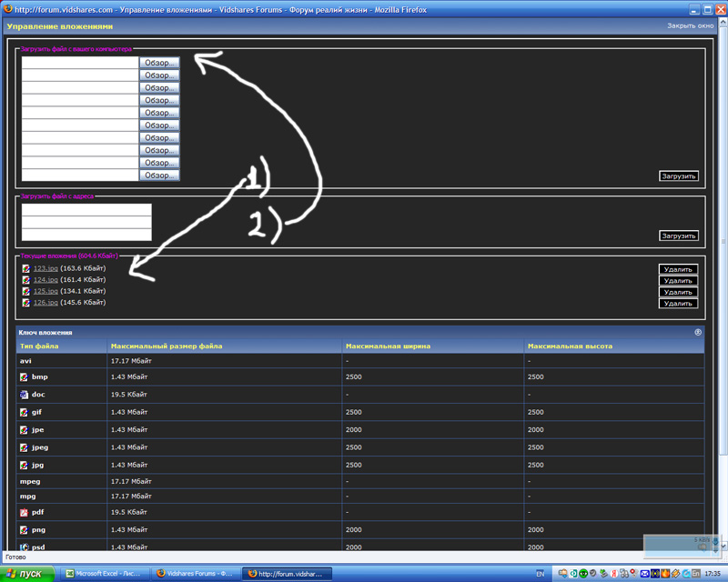Click the binoculars tray icon

coord(624,574)
